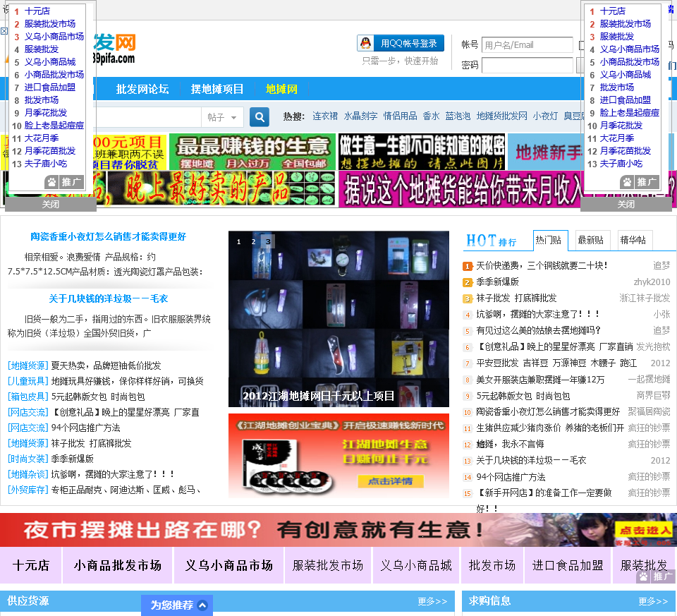677x616 pixels.
Task: Click 脸上老是起痘痘 in right popup list
Action: 630,113
